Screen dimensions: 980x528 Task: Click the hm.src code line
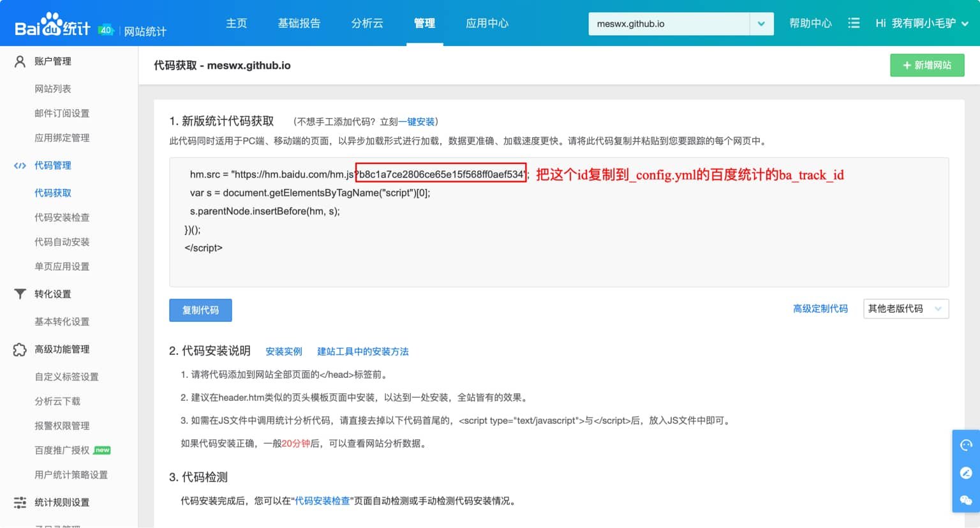point(360,174)
